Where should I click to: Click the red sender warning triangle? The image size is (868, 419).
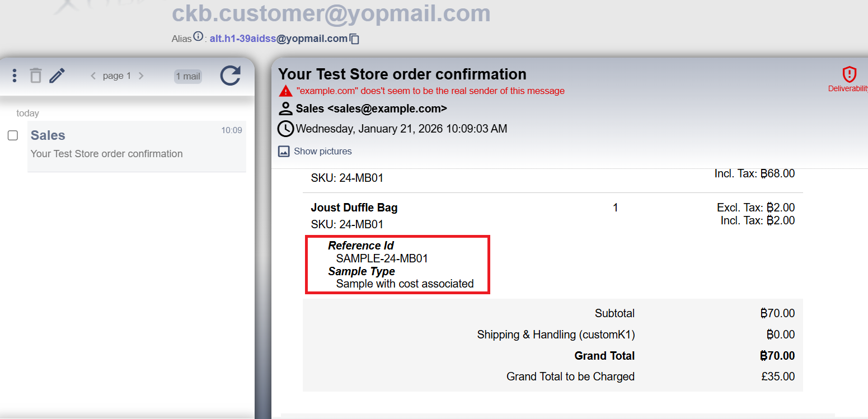286,91
